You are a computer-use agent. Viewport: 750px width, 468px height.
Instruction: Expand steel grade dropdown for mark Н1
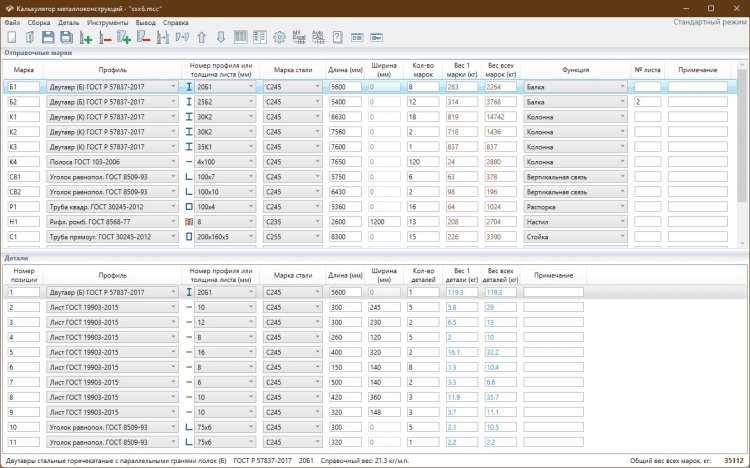click(x=318, y=222)
